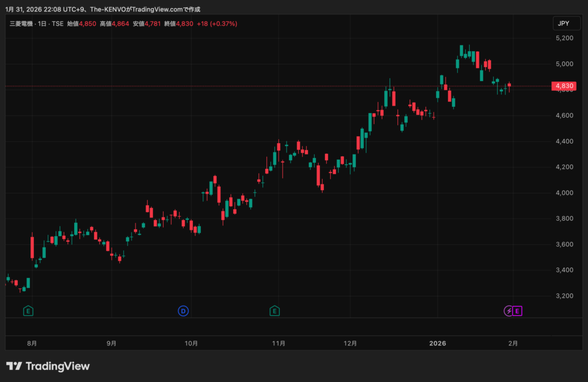Click the TradingView logo

pyautogui.click(x=48, y=366)
